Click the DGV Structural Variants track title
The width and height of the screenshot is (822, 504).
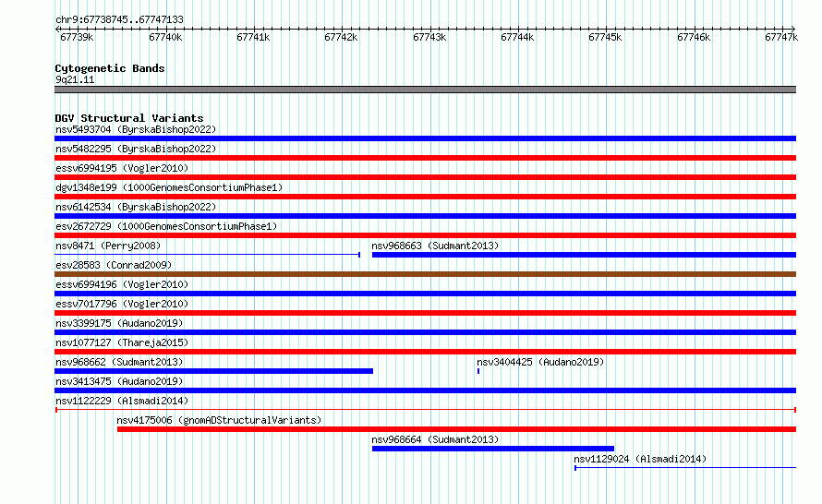pos(129,118)
